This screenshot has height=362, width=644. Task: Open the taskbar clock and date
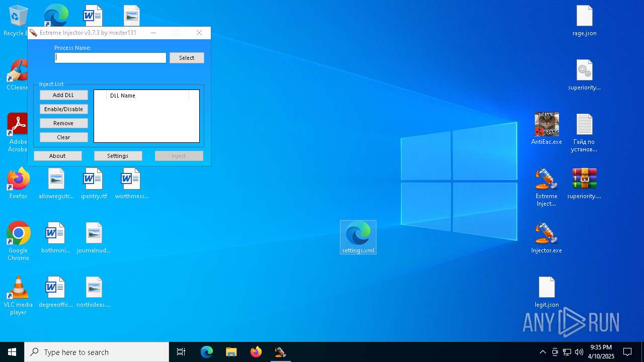(x=602, y=352)
